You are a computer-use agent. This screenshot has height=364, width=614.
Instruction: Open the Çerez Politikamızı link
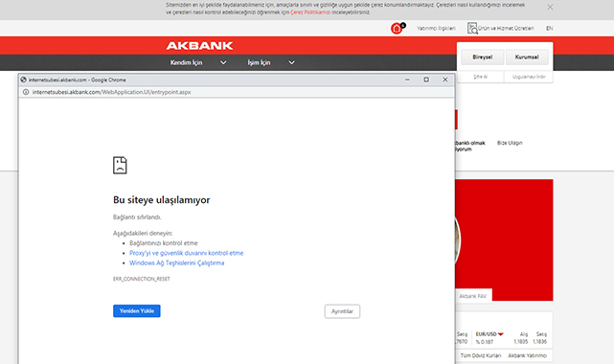coord(310,12)
